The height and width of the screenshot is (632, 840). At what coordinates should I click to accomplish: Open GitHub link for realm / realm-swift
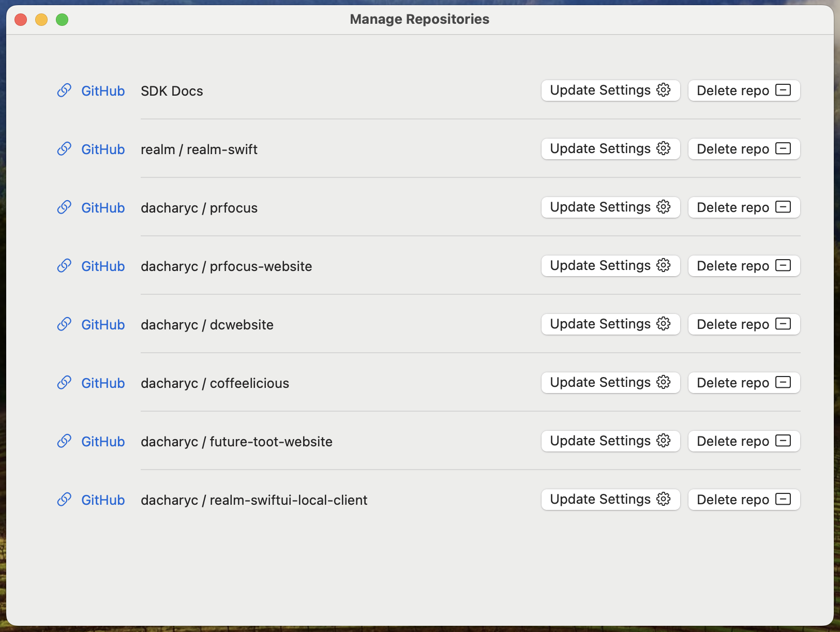coord(103,149)
